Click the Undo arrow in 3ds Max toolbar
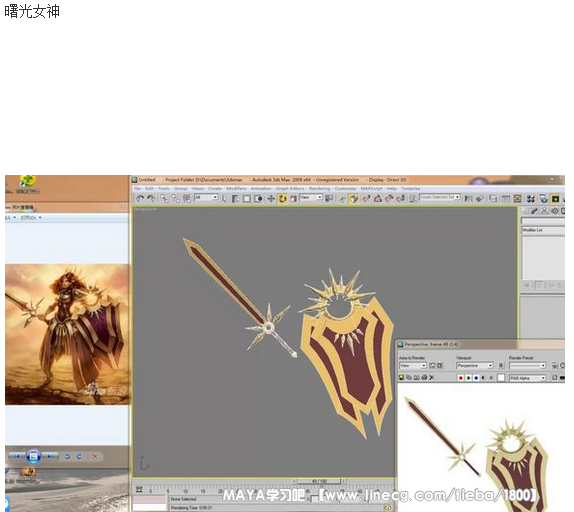This screenshot has height=512, width=574. coord(140,198)
